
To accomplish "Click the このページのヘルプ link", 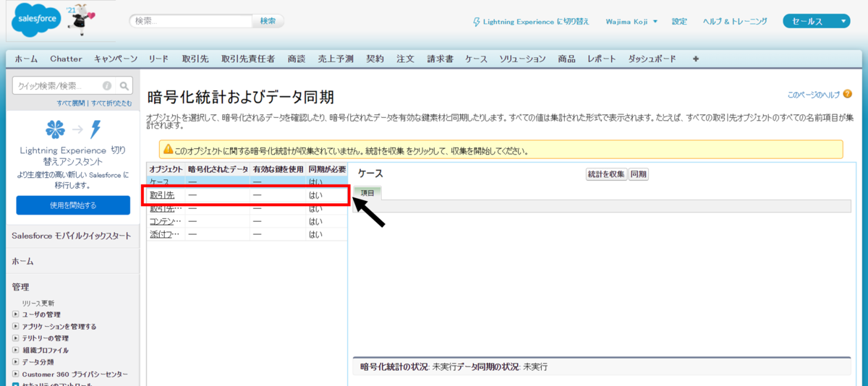I will pos(813,95).
